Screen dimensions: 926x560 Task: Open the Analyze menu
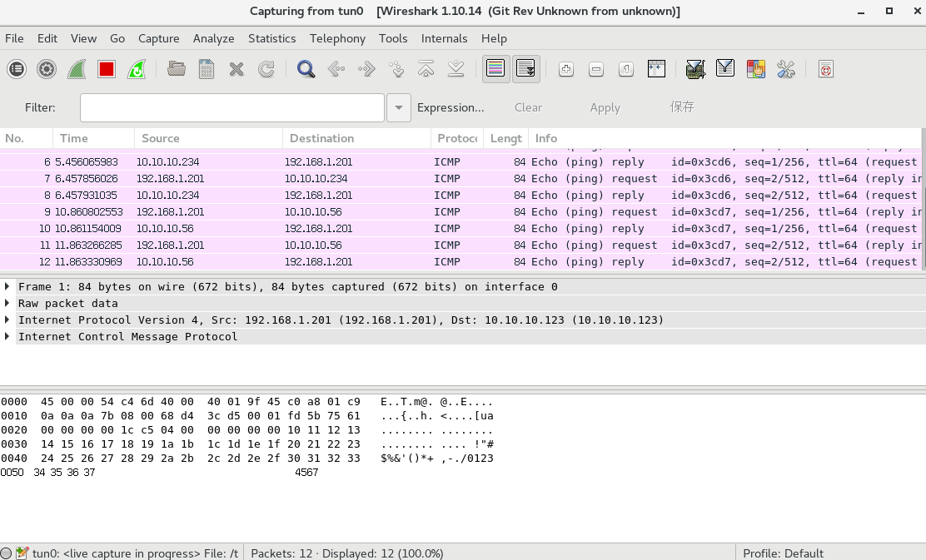pyautogui.click(x=213, y=38)
